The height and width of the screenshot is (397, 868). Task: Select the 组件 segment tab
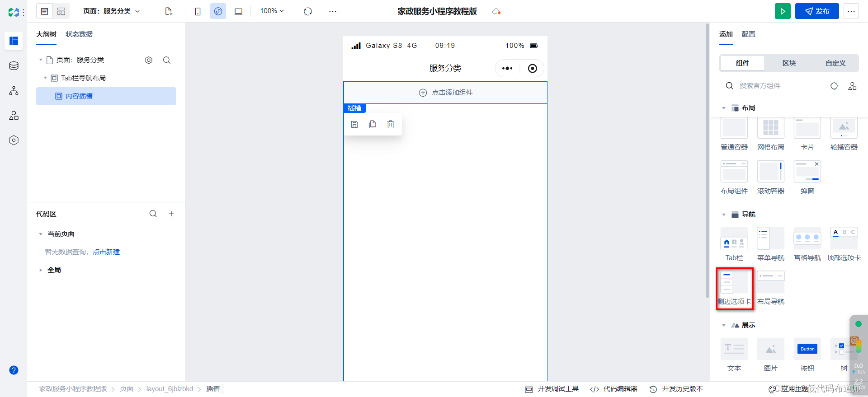click(x=742, y=63)
